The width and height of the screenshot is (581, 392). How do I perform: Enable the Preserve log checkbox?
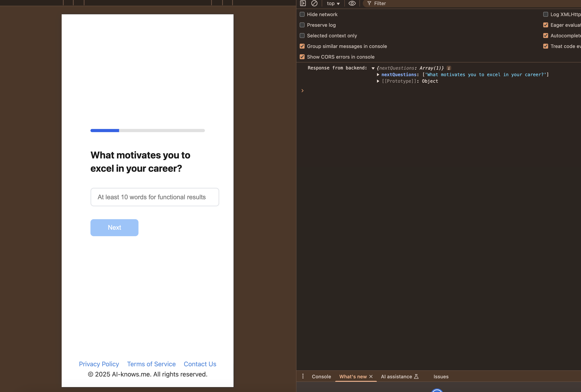point(302,25)
